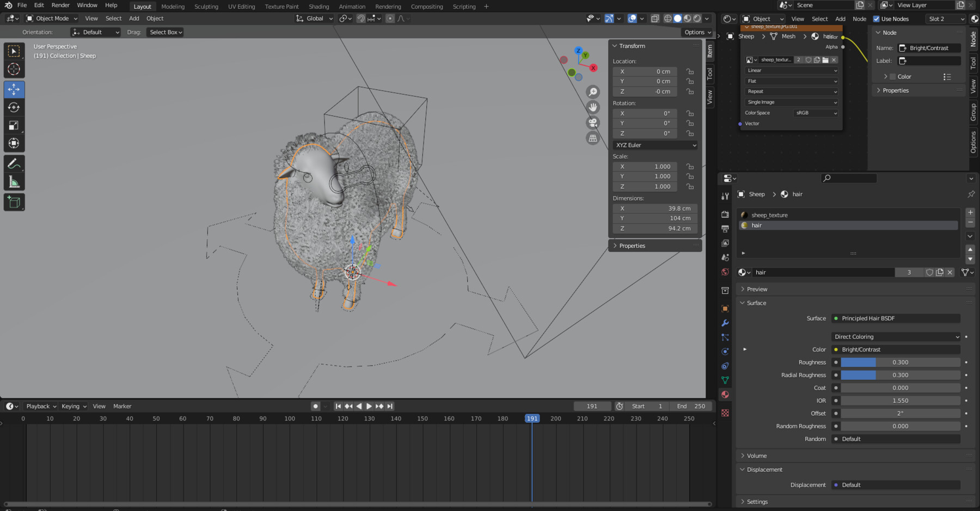Select the Zoom icon in viewport gizmos

(x=592, y=92)
